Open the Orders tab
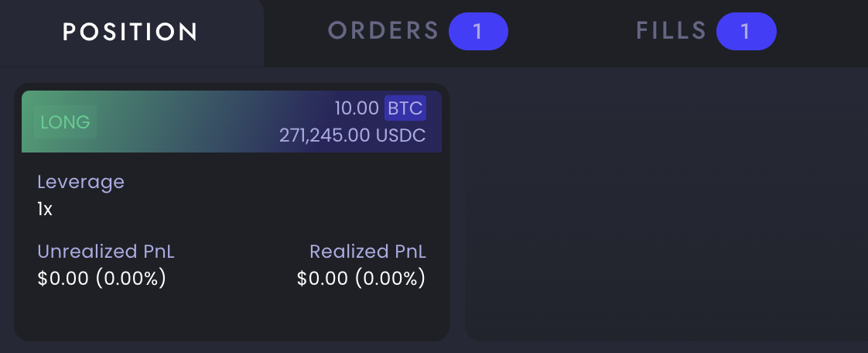This screenshot has width=868, height=353. tap(418, 32)
